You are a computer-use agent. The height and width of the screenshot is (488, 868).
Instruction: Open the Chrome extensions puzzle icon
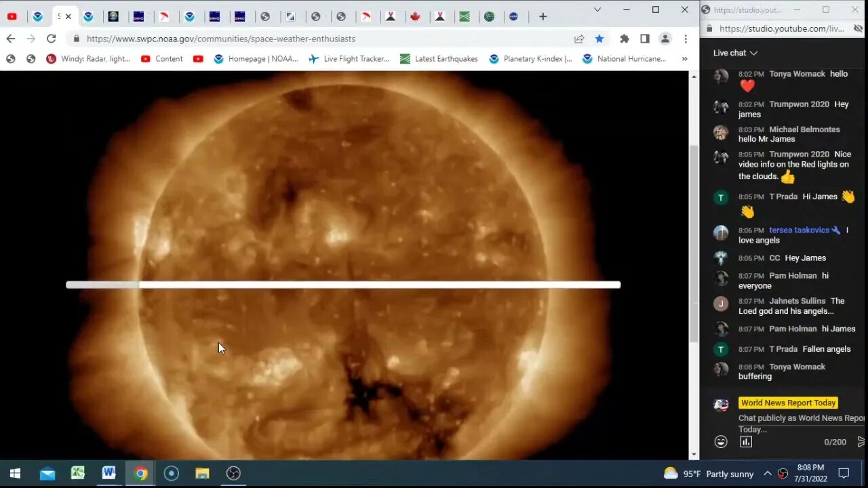pos(625,39)
